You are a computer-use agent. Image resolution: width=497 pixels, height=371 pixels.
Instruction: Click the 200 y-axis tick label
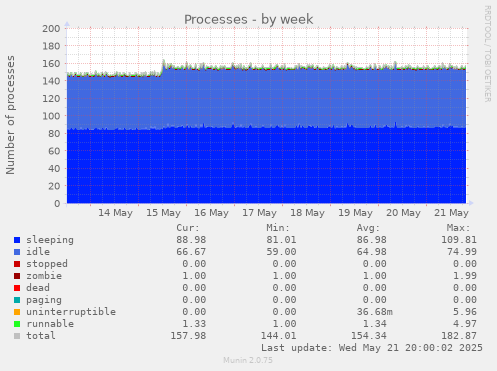click(x=51, y=29)
